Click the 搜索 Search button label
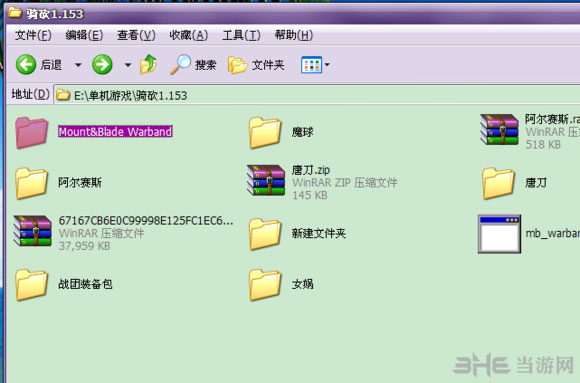 pos(205,65)
